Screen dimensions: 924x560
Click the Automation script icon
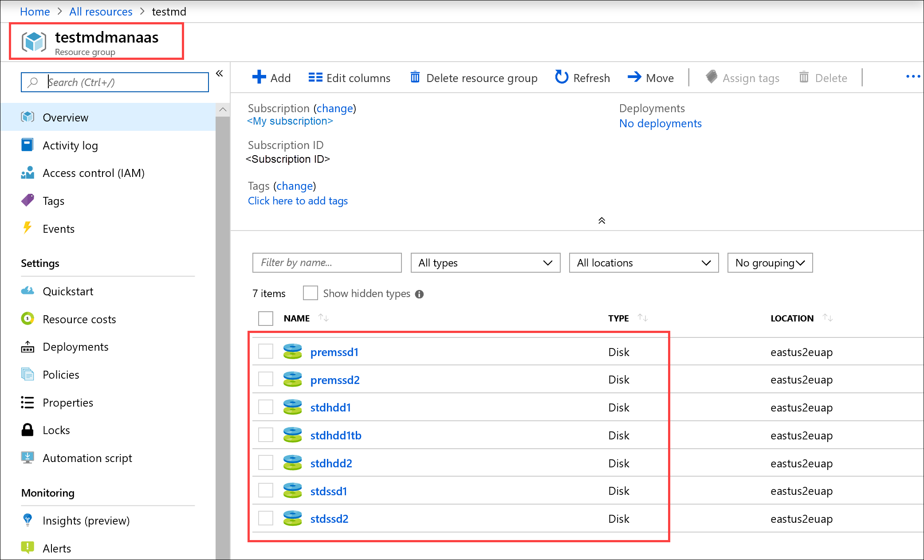(28, 457)
